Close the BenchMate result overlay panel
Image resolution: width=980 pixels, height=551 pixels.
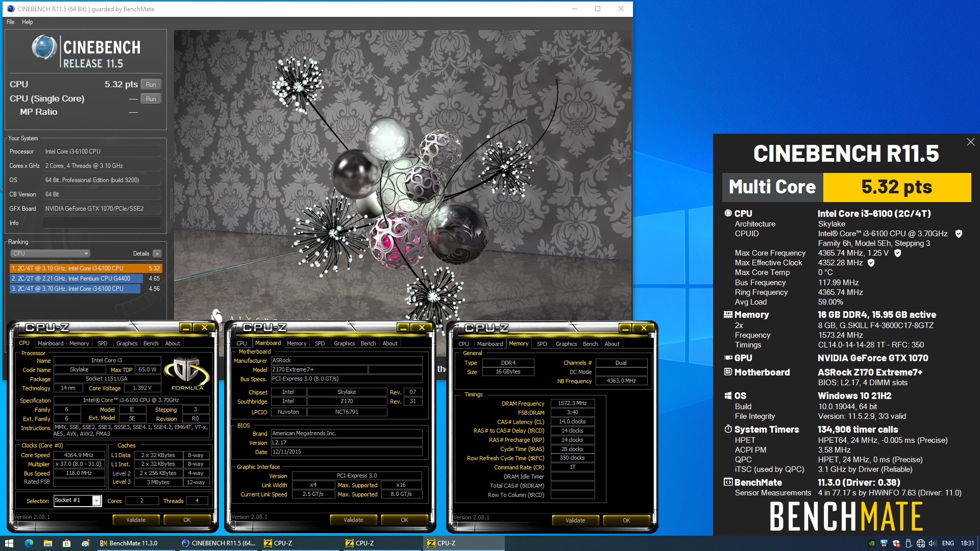click(x=970, y=142)
